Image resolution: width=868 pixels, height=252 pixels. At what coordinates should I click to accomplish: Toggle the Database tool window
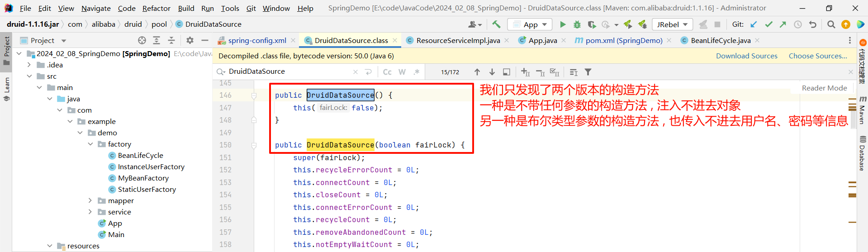(862, 153)
